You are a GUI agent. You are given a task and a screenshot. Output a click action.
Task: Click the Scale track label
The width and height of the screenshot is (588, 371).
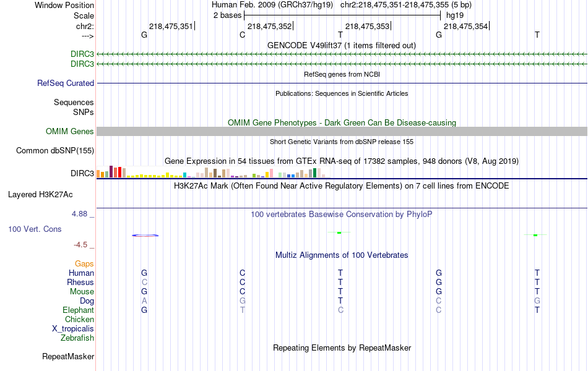pos(84,15)
